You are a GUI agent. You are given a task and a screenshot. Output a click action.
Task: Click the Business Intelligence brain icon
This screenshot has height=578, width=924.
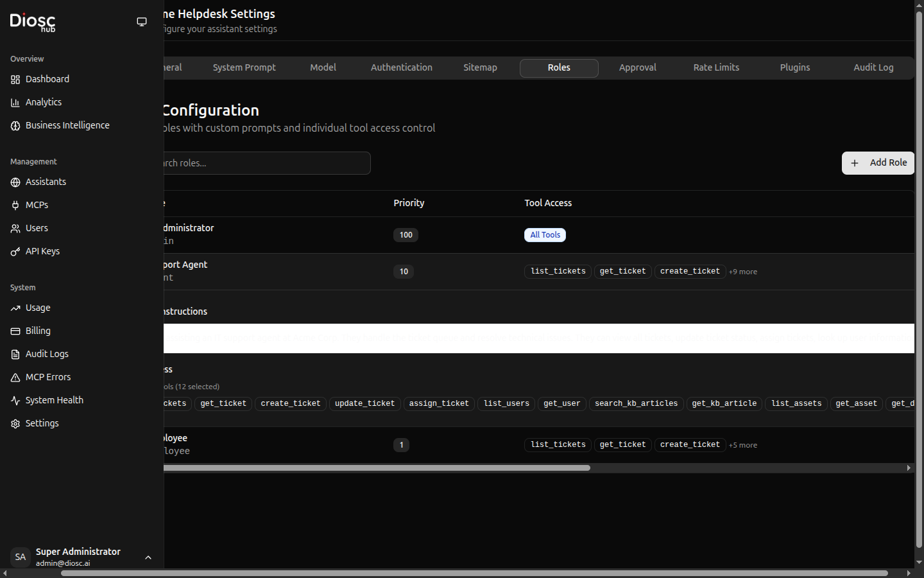[x=15, y=126]
